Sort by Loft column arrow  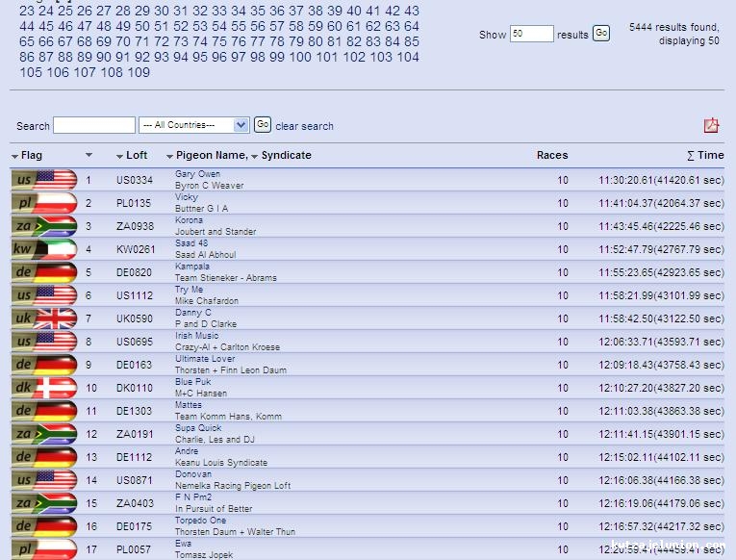tap(120, 156)
